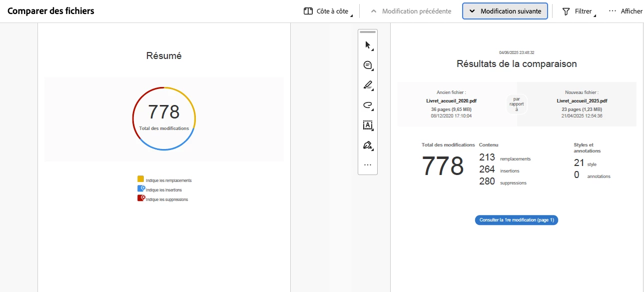The height and width of the screenshot is (292, 644).
Task: Click the Résultats de la comparaison title
Action: click(x=517, y=64)
